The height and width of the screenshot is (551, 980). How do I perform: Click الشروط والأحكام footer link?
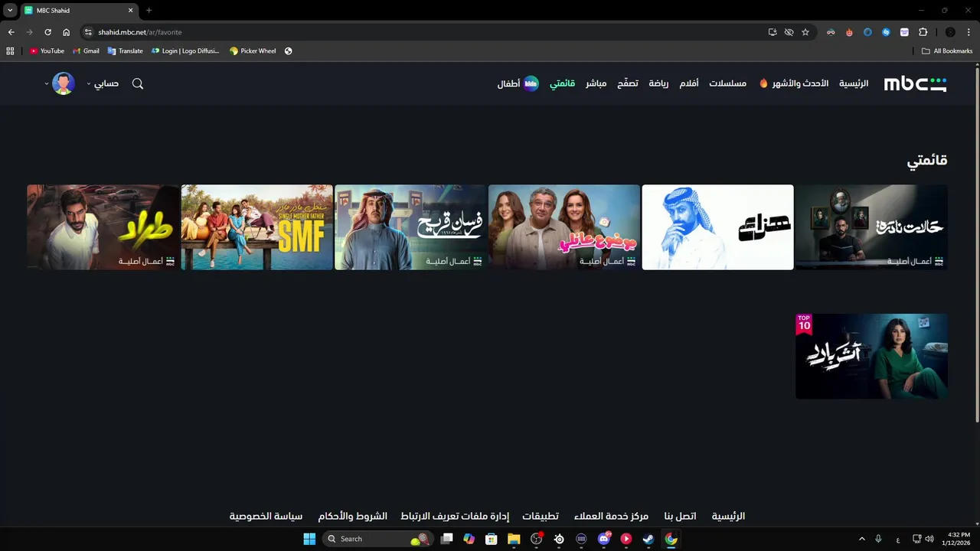(x=353, y=517)
